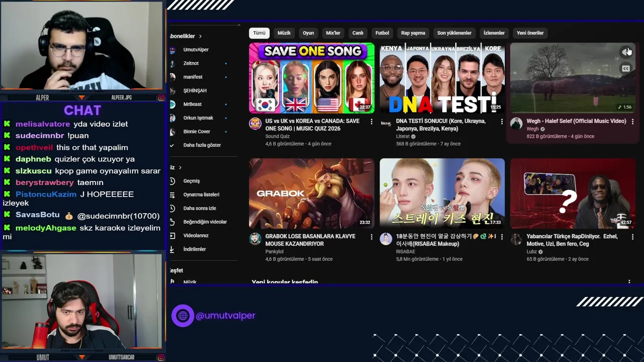The width and height of the screenshot is (644, 362).
Task: Open options menu for RISABAE Makeup video
Action: click(x=502, y=237)
